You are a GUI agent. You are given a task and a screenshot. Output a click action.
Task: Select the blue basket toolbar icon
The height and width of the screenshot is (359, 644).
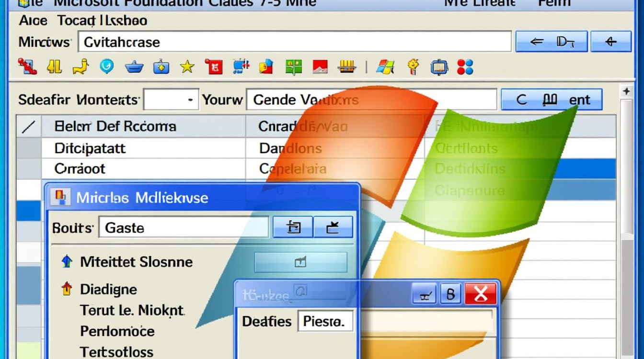click(x=134, y=67)
